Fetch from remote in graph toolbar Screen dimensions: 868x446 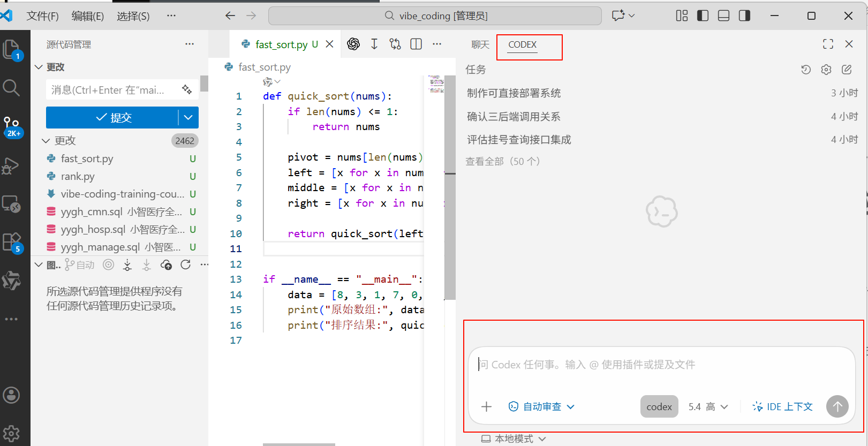pos(127,264)
